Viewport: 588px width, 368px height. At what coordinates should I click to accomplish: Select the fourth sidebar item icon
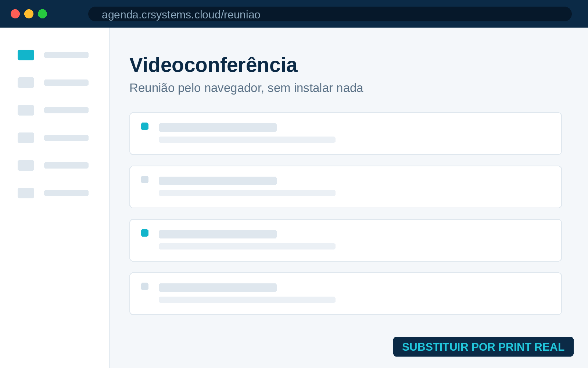tap(26, 138)
